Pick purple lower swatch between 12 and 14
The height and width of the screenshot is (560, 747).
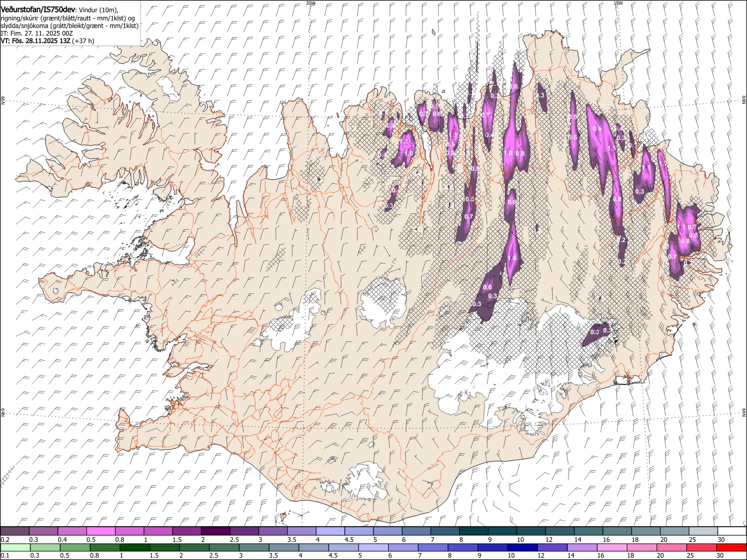553,548
